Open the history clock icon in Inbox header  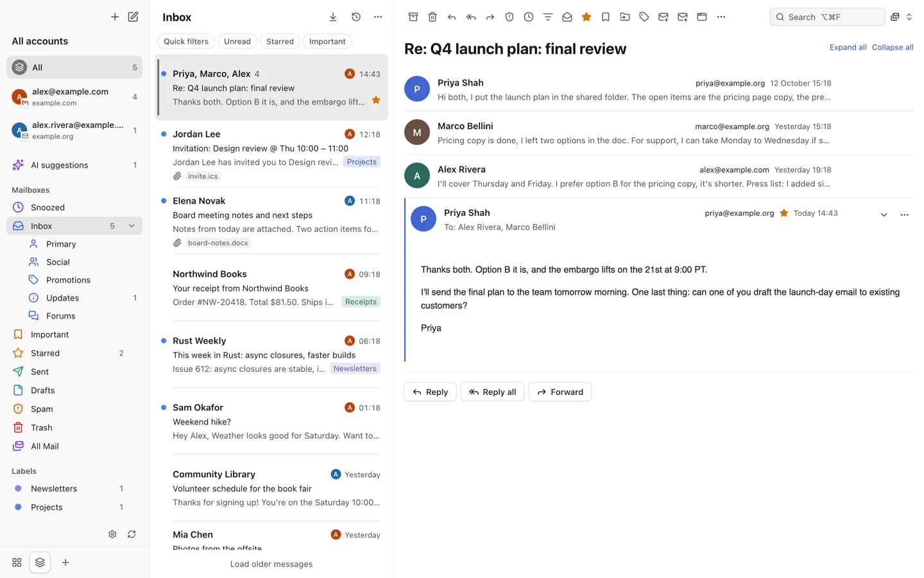pos(356,17)
